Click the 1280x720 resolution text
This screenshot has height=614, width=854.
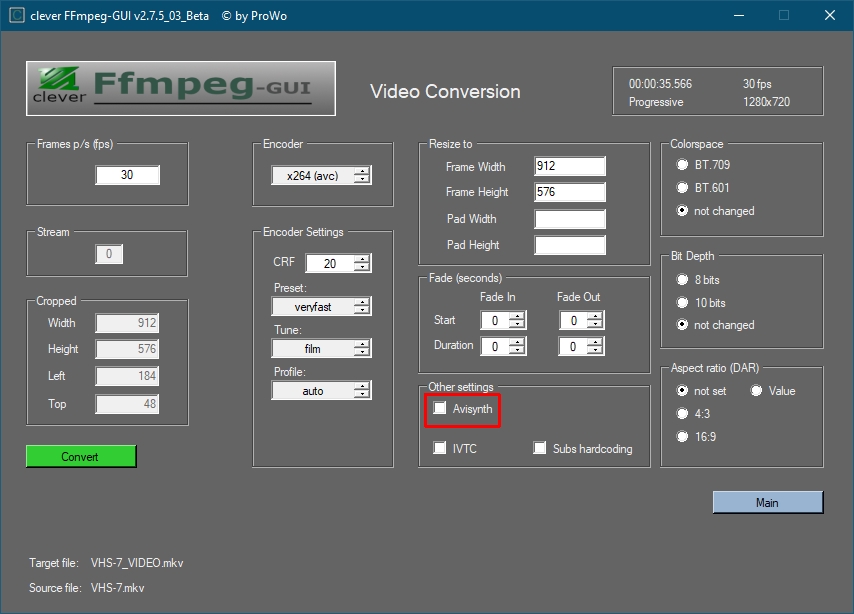tap(766, 102)
